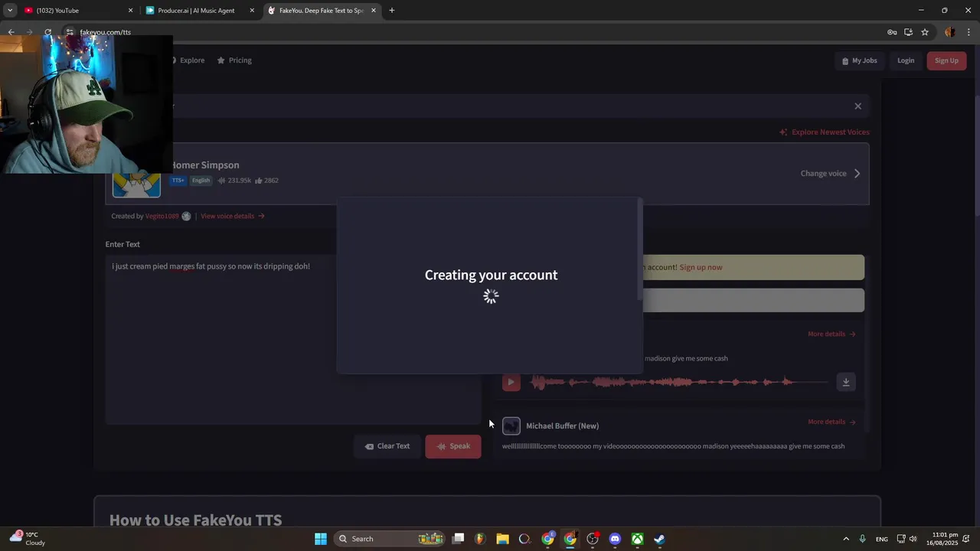Open the Windows Start menu
This screenshot has width=980, height=551.
pyautogui.click(x=321, y=539)
